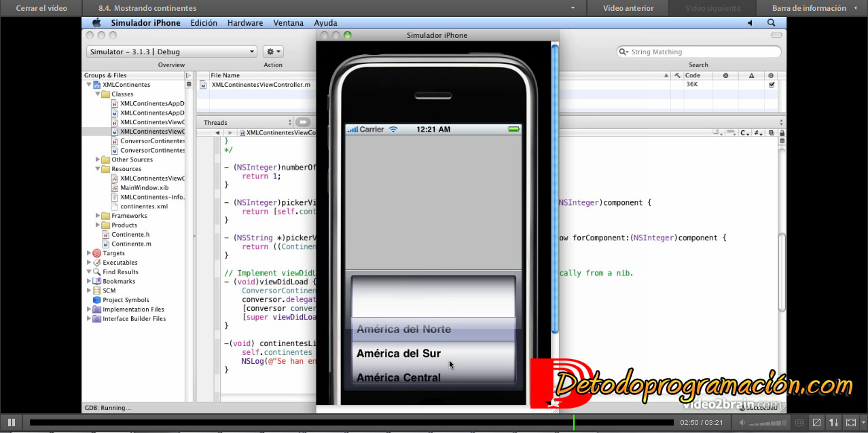This screenshot has height=433, width=868.
Task: Click the pause icon in the playback bar
Action: point(10,422)
